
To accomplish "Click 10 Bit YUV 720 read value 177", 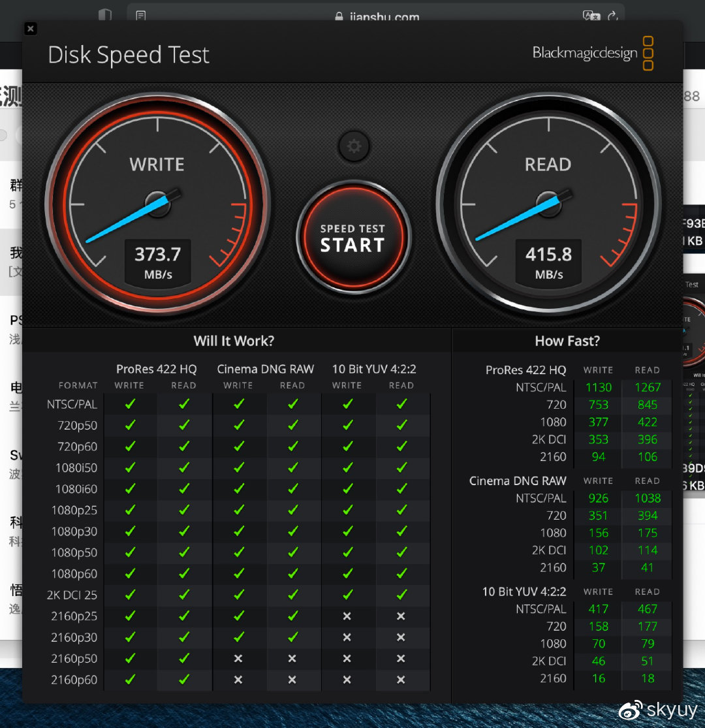I will [x=648, y=626].
